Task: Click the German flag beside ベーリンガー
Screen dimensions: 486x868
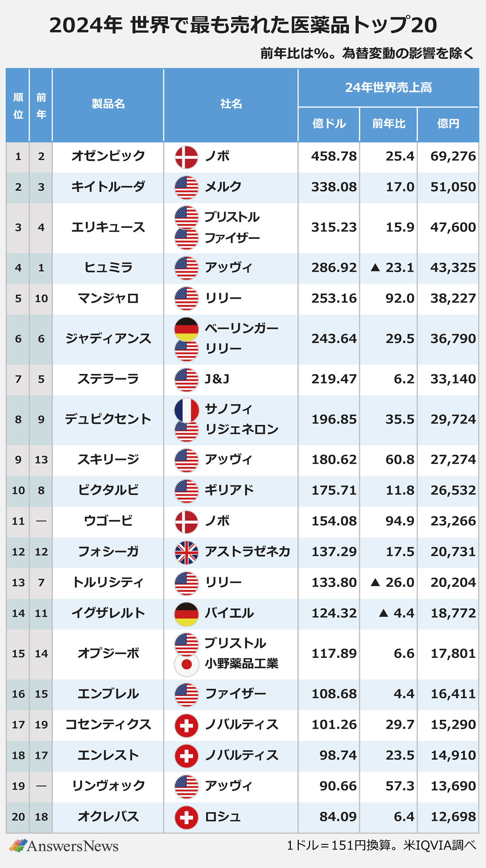Action: point(186,329)
